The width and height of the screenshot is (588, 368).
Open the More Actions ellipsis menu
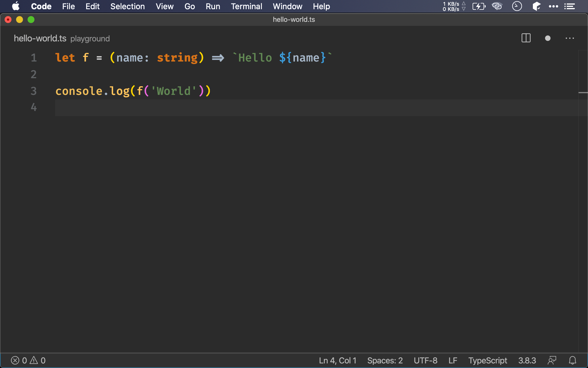click(570, 38)
